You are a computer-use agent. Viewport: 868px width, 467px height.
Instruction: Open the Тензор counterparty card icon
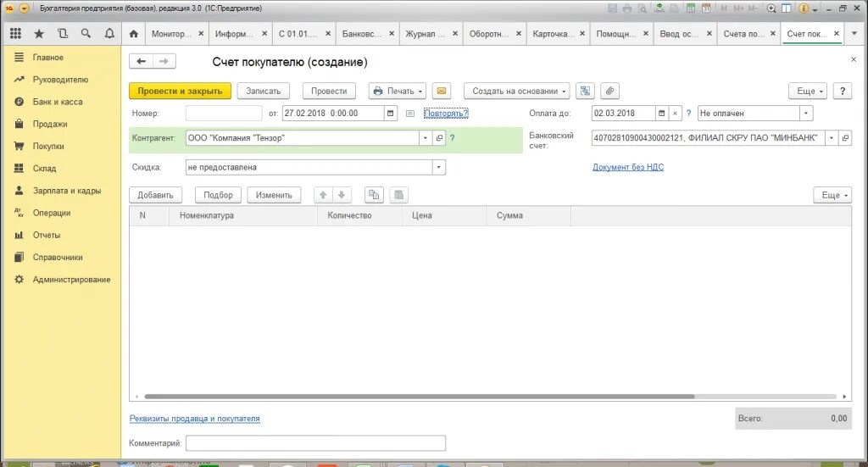439,138
